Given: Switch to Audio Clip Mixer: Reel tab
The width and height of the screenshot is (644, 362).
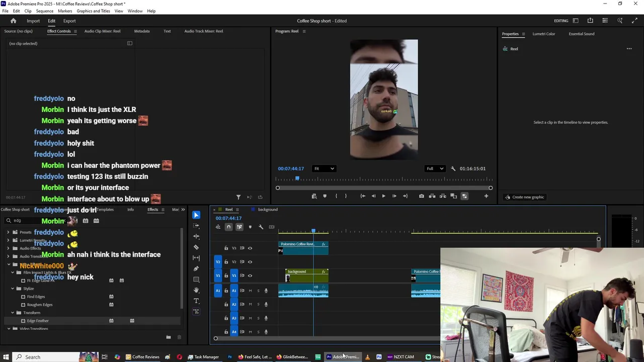Looking at the screenshot, I should (x=102, y=31).
